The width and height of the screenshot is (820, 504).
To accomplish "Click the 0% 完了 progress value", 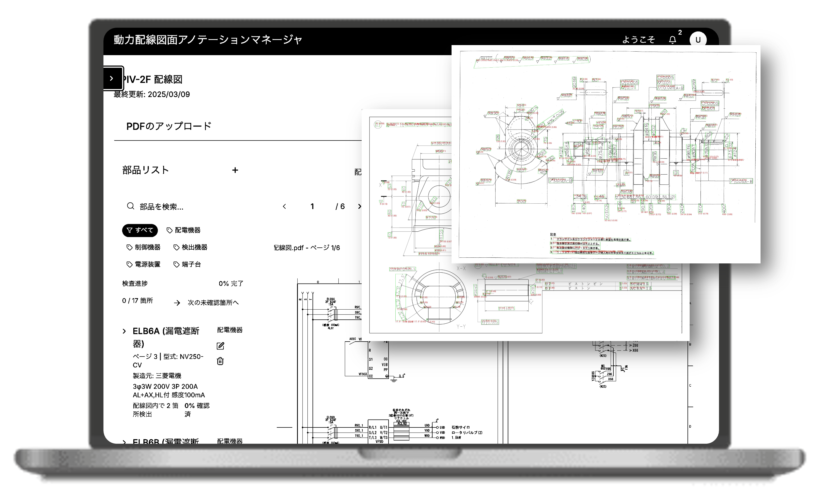I will pos(231,284).
